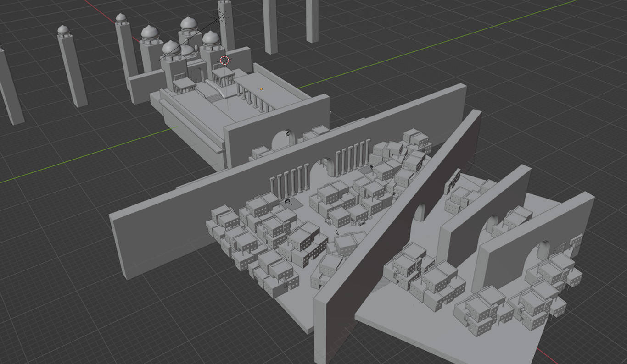
Task: Click the small cart objects on the street
Action: click(363, 223)
